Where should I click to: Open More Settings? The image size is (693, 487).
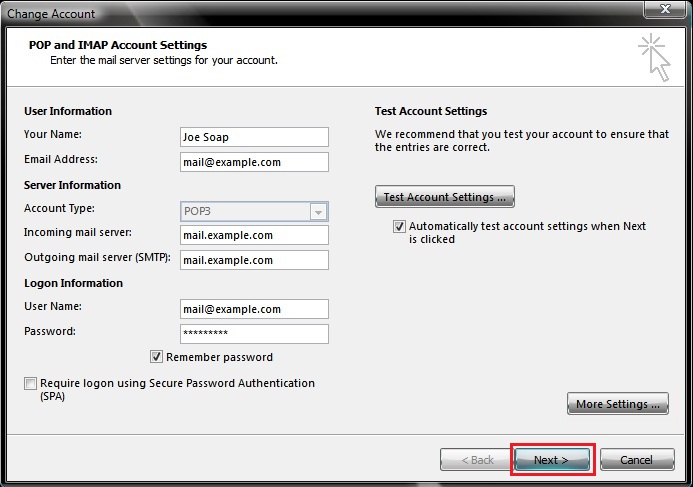pyautogui.click(x=618, y=403)
